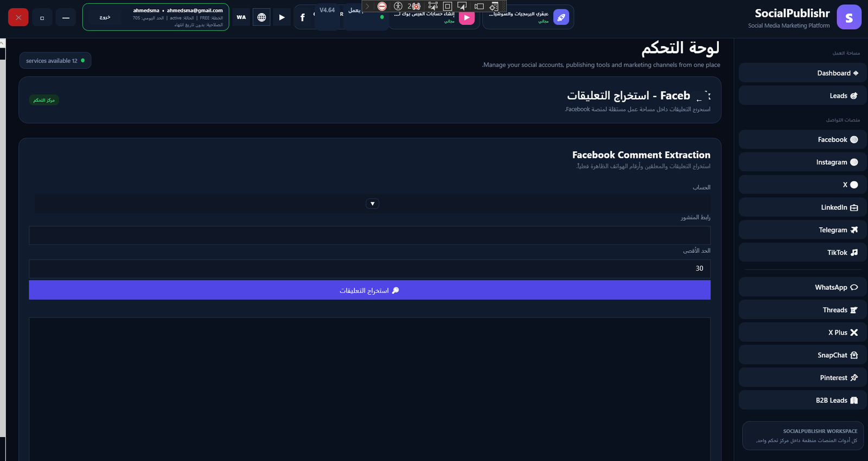This screenshot has height=461, width=868.
Task: Click the results output text area
Action: point(369,389)
